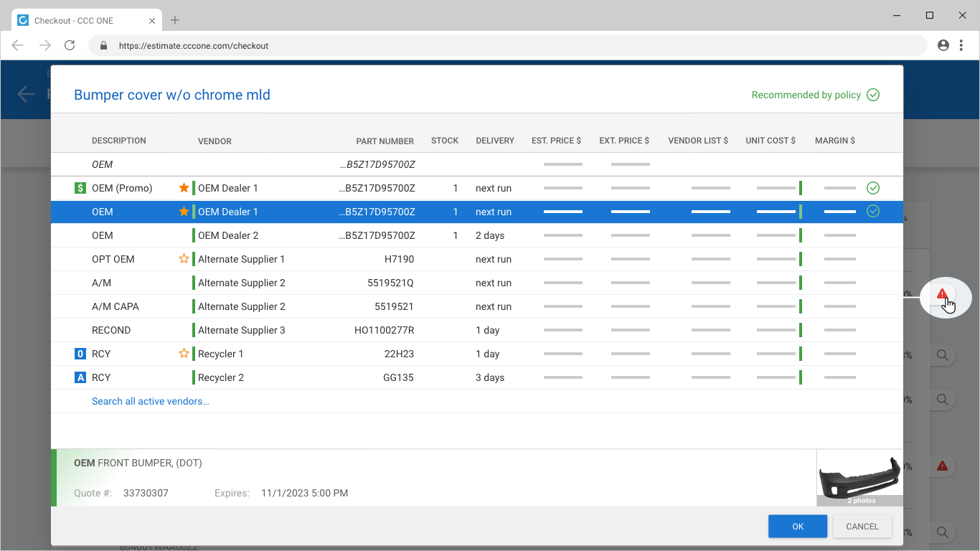The height and width of the screenshot is (551, 980).
Task: Click browser back button
Action: coord(18,45)
